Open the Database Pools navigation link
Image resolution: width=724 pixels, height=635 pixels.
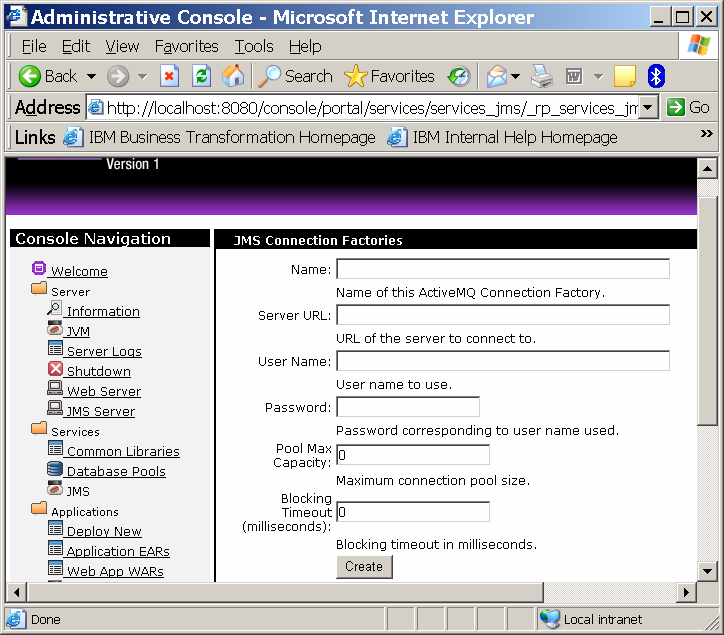(115, 471)
